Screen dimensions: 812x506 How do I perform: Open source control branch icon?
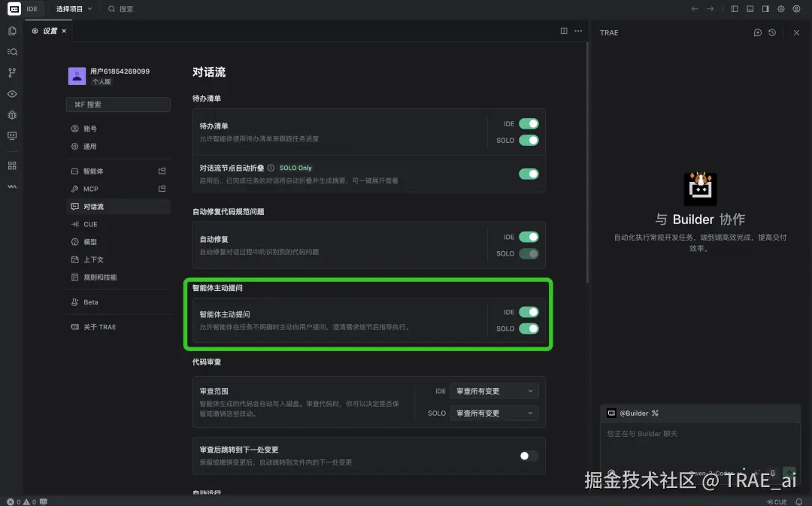12,72
